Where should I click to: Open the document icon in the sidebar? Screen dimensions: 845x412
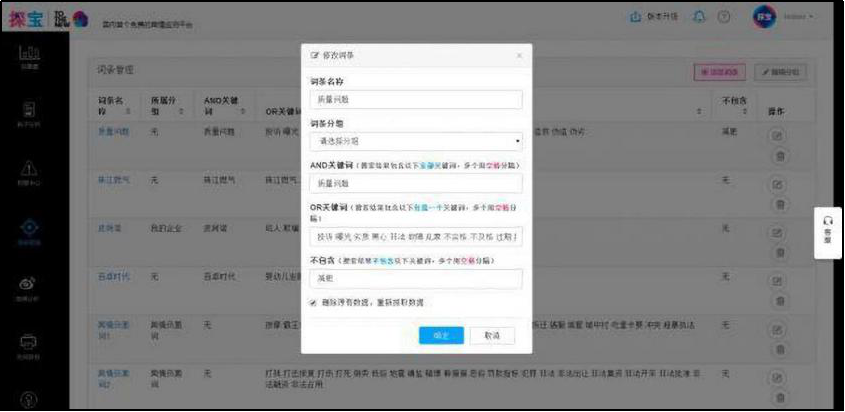[30, 110]
